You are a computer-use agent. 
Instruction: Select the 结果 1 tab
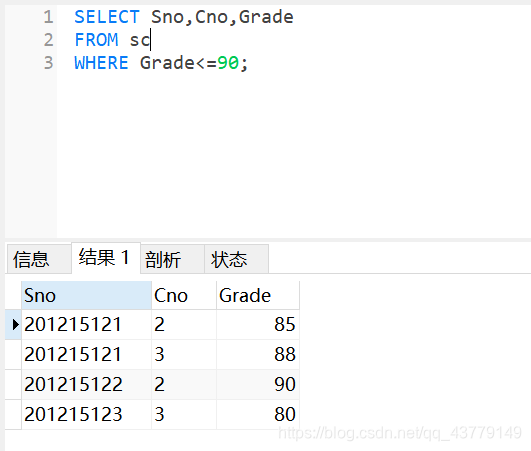click(106, 258)
